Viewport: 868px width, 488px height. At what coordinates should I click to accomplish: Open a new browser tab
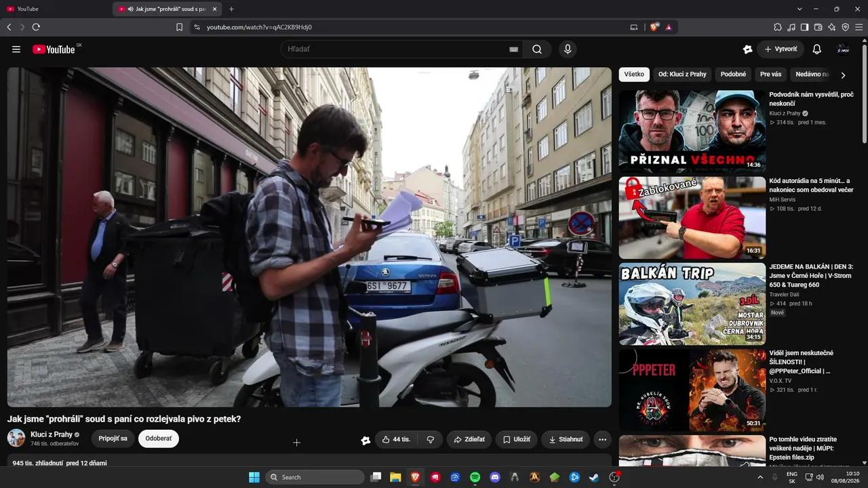tap(231, 9)
